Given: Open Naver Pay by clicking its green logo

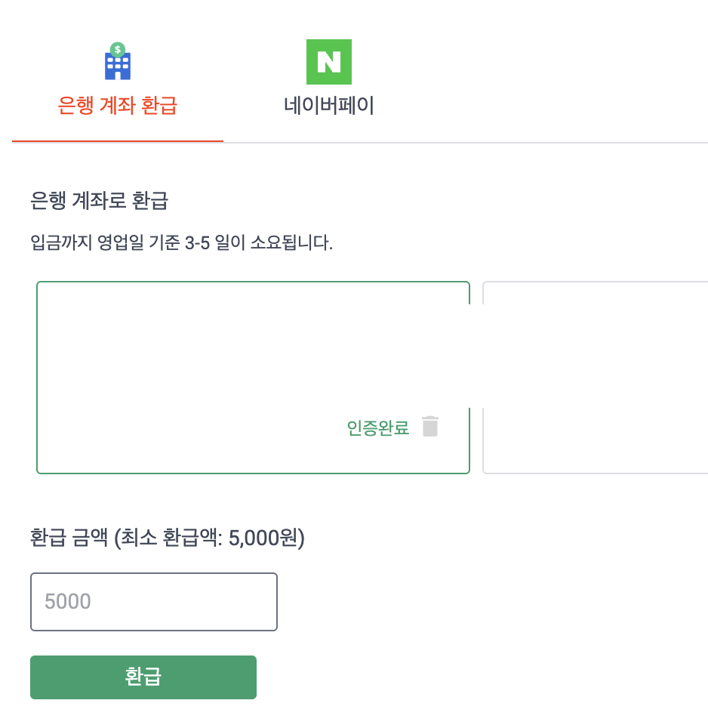Looking at the screenshot, I should tap(329, 62).
